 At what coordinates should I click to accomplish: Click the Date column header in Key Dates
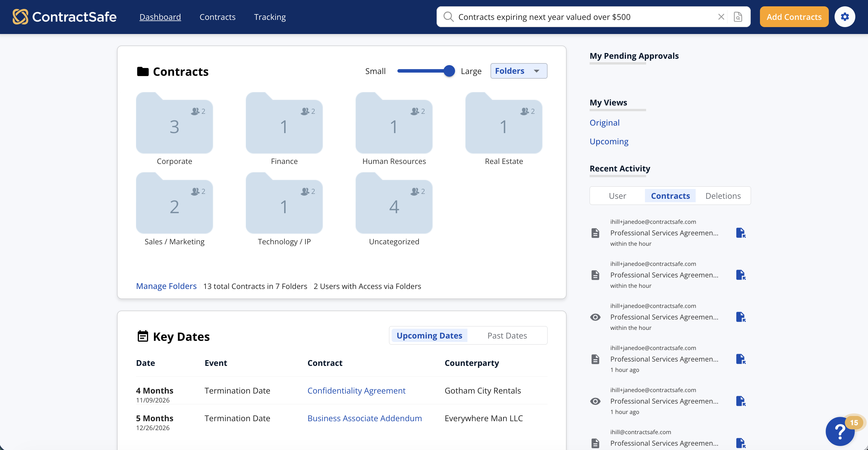145,363
